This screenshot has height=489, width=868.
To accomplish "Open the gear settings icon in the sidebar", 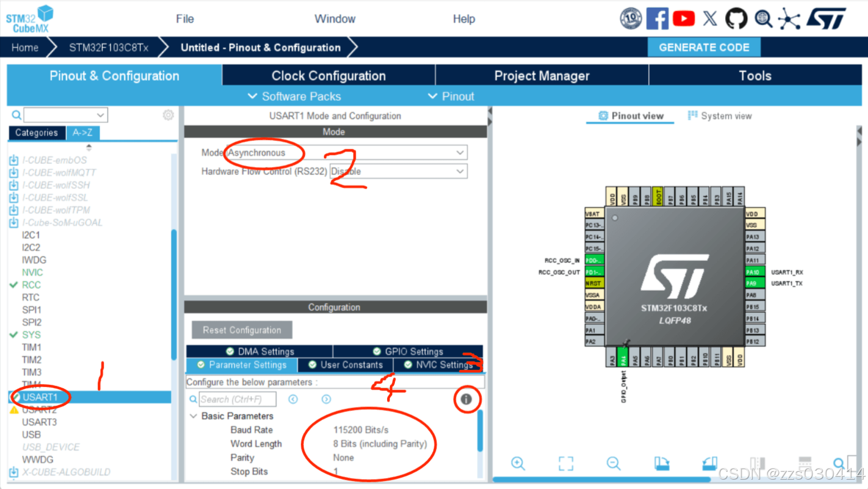I will point(168,115).
